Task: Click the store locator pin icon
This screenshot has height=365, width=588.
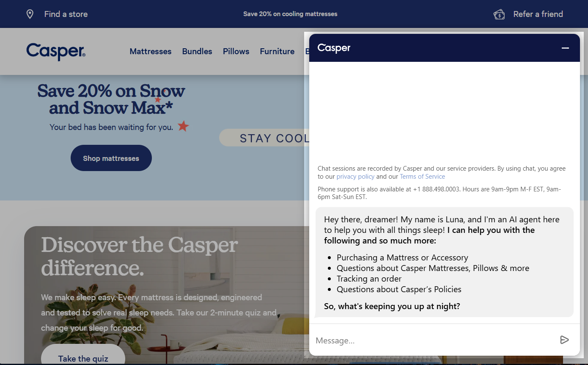Action: 30,14
